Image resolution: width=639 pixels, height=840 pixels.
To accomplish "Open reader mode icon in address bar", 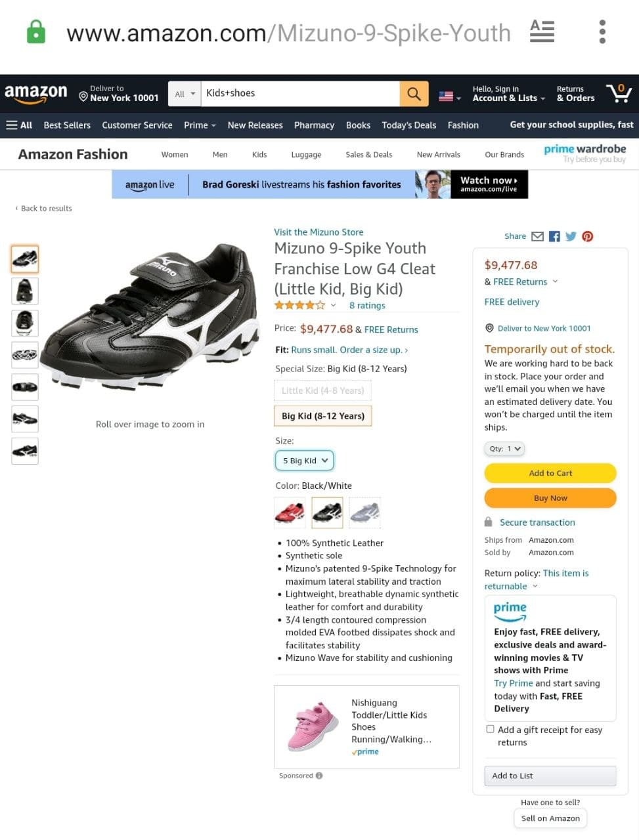I will tap(542, 31).
